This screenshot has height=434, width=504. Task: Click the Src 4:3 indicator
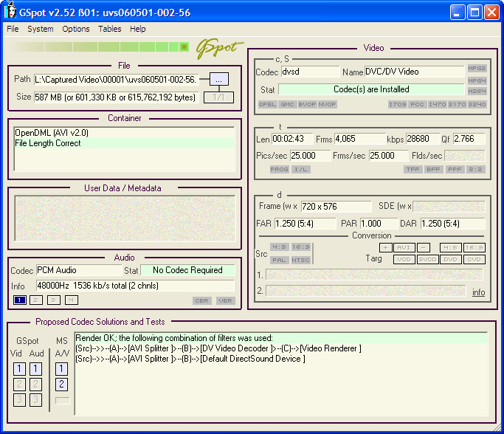pos(280,247)
